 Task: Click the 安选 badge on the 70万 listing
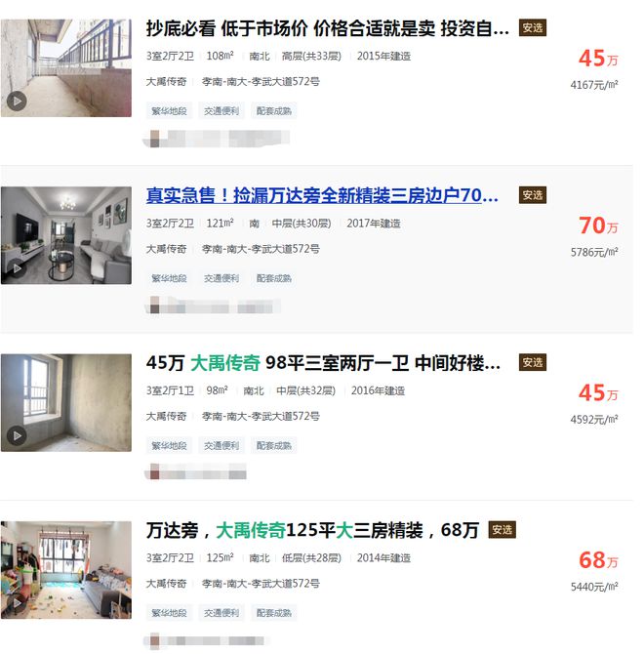click(533, 195)
